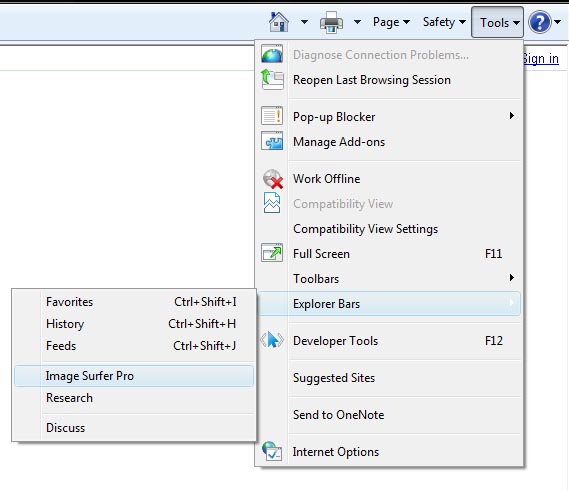Close the Tools menu via the Tools button
The image size is (569, 491).
(497, 22)
